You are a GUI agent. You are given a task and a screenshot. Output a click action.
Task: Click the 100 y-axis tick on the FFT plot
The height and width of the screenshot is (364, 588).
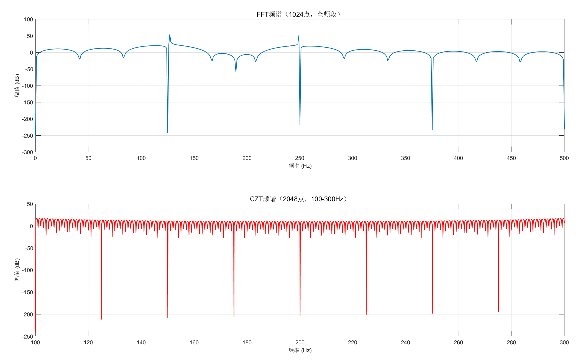coord(28,19)
